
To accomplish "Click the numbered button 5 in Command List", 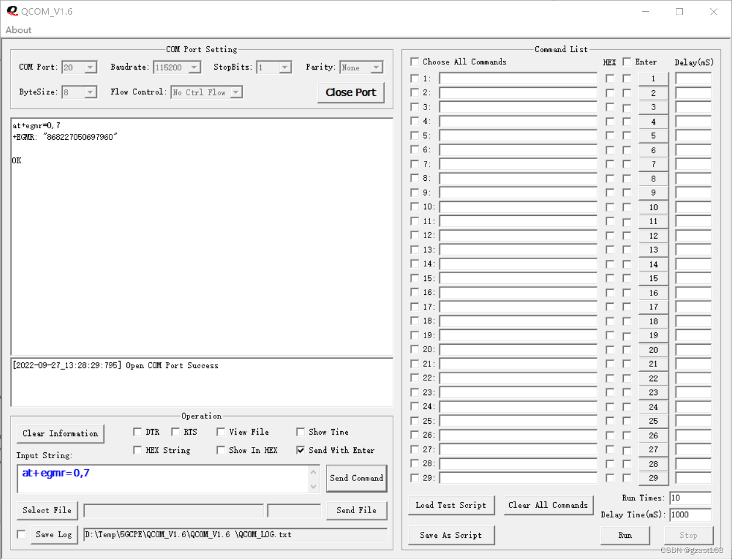I will pyautogui.click(x=654, y=136).
